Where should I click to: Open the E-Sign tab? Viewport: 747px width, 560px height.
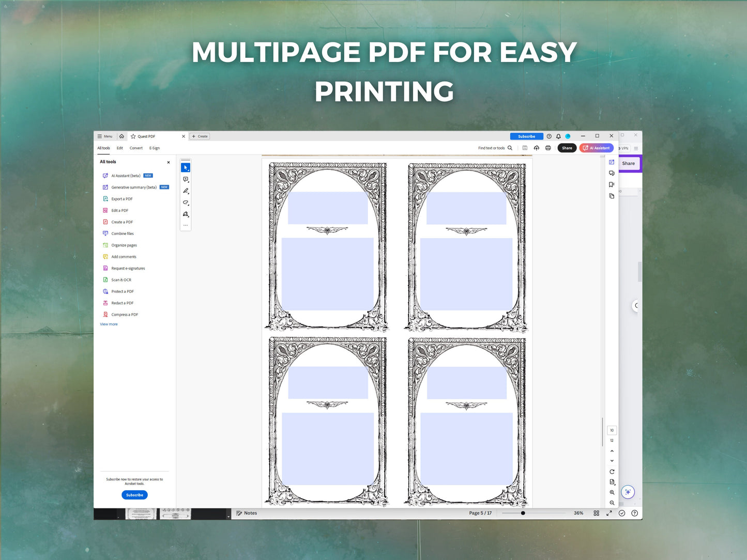tap(155, 148)
